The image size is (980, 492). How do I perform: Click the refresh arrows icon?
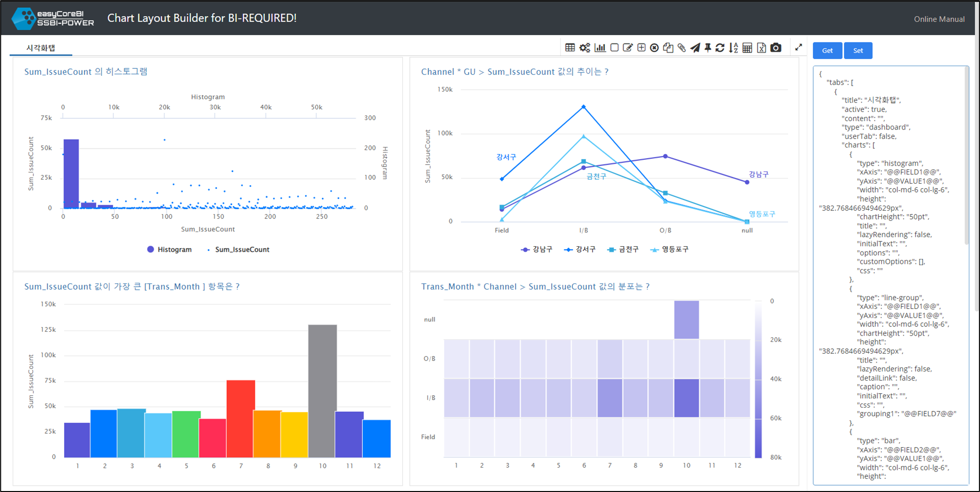[x=720, y=48]
